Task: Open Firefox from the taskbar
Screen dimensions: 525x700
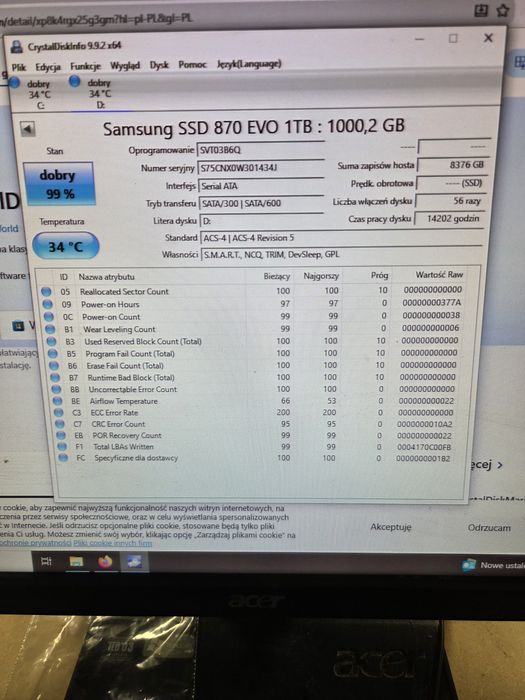Action: coord(105,562)
